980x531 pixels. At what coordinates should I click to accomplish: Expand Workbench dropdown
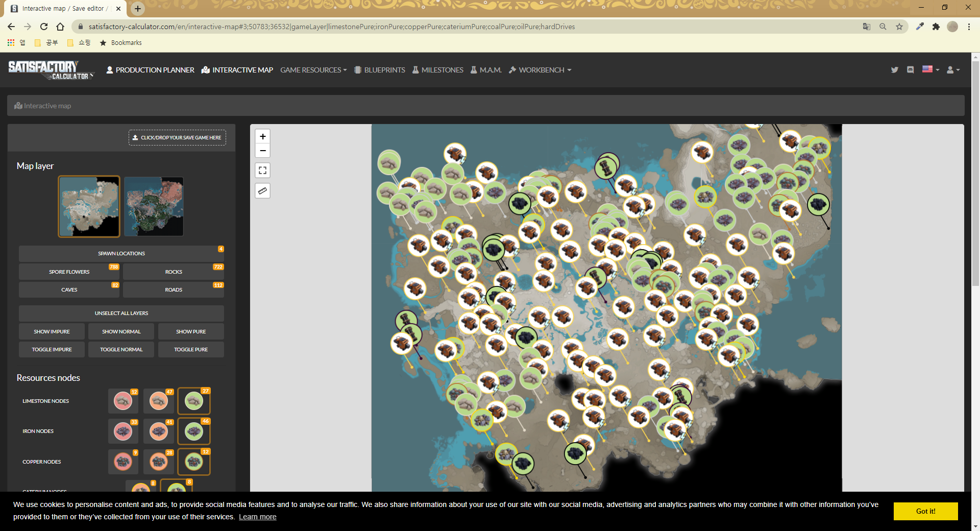pos(540,70)
